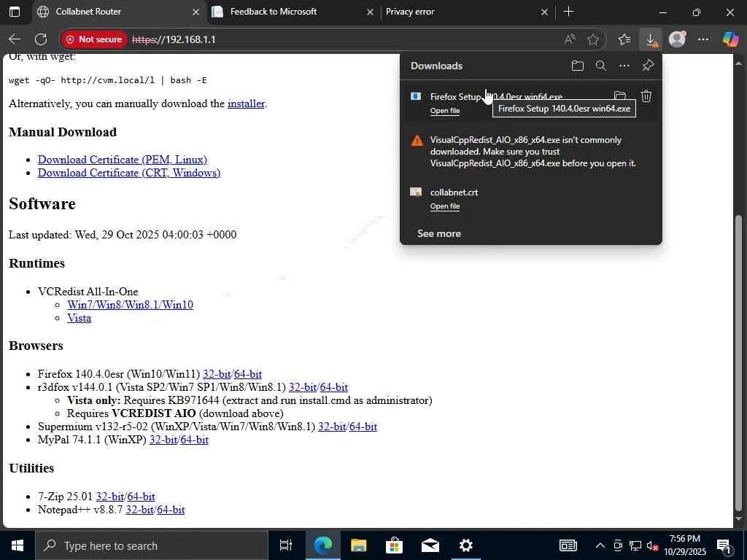
Task: Click See more in Downloads panel
Action: pyautogui.click(x=438, y=234)
